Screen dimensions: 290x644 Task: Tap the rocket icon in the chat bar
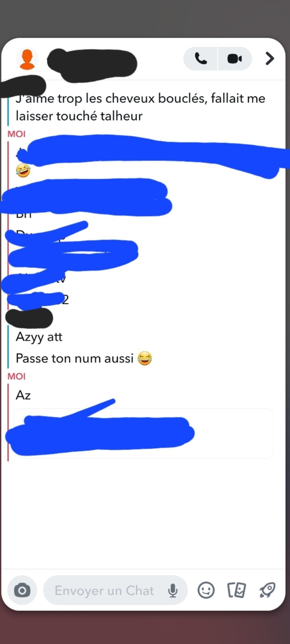point(267,590)
